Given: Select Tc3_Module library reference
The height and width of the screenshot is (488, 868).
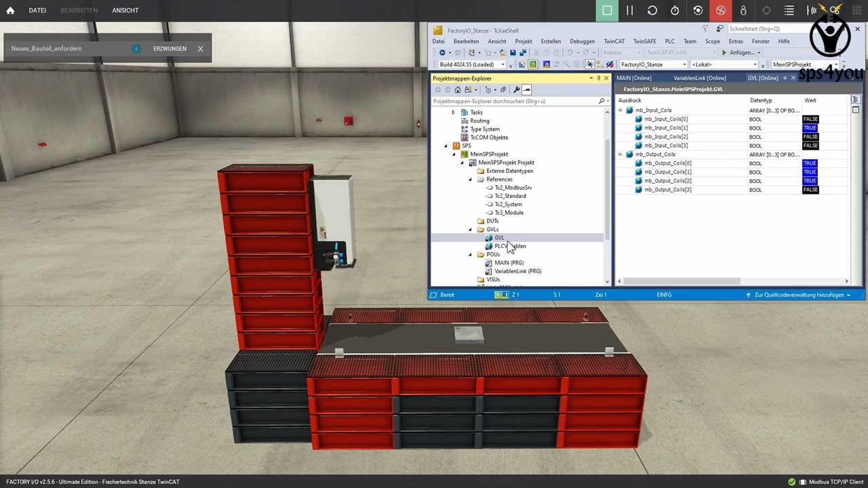Looking at the screenshot, I should (x=509, y=213).
